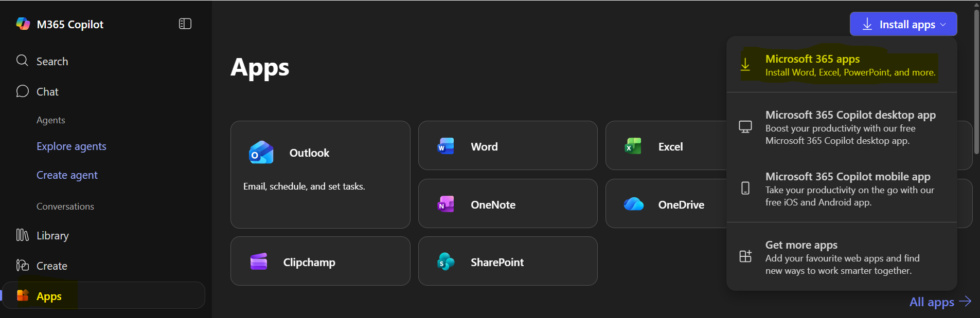Click the Outlook app icon
The image size is (980, 318).
261,153
